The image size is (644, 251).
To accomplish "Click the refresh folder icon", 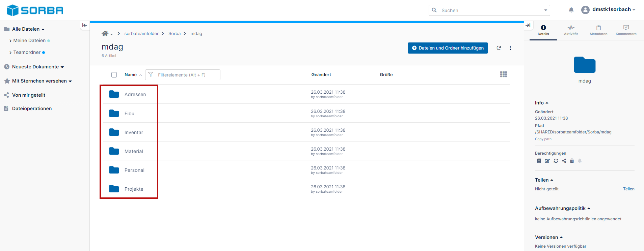I will pyautogui.click(x=499, y=48).
